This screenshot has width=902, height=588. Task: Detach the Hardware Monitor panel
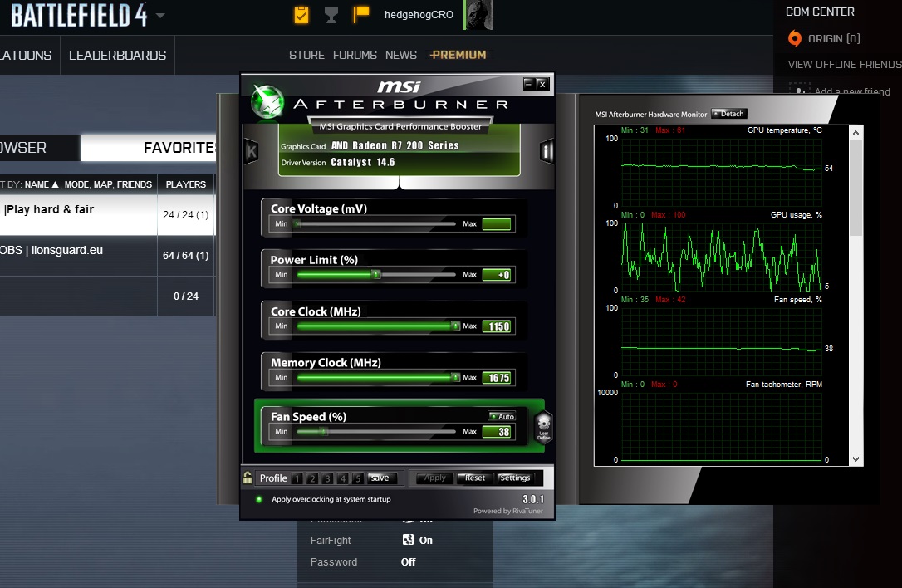tap(728, 114)
